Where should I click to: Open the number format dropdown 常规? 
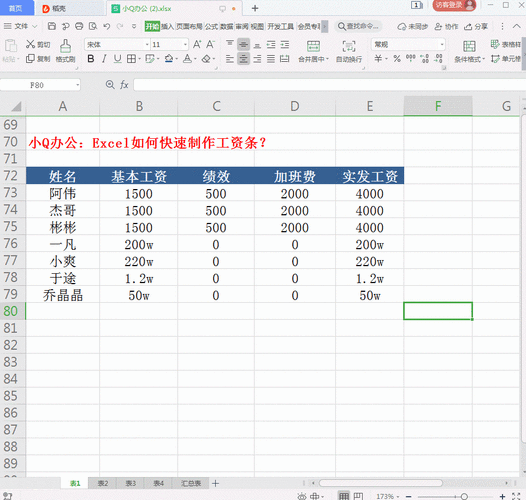pos(442,44)
